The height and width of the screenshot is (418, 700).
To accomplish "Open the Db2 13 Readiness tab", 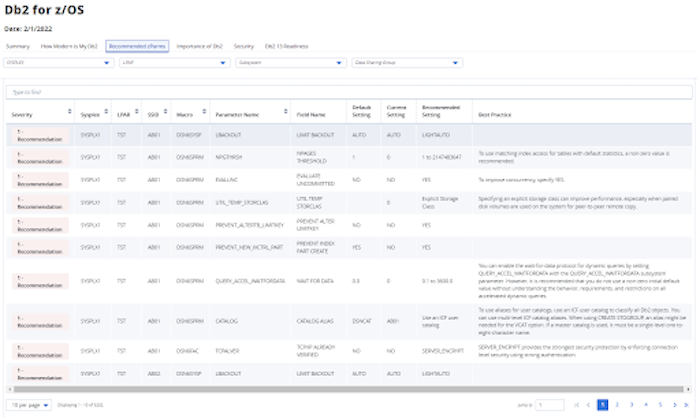I will 287,46.
